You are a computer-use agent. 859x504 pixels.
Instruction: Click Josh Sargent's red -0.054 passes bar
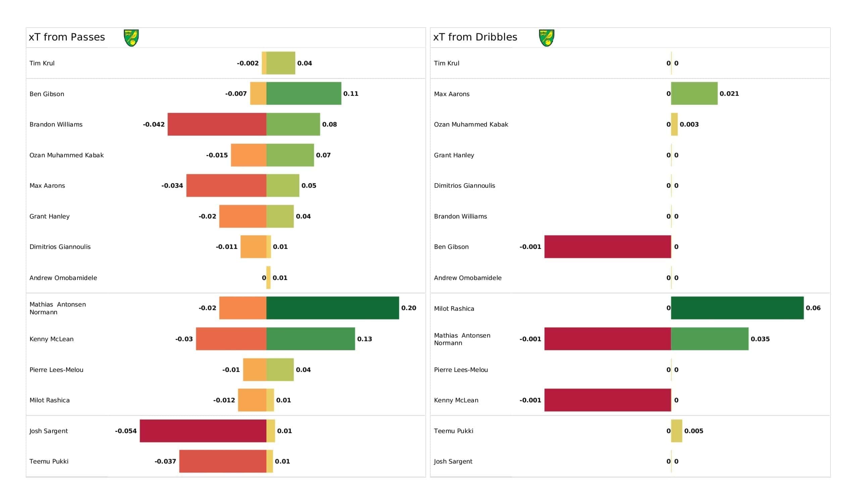[203, 431]
